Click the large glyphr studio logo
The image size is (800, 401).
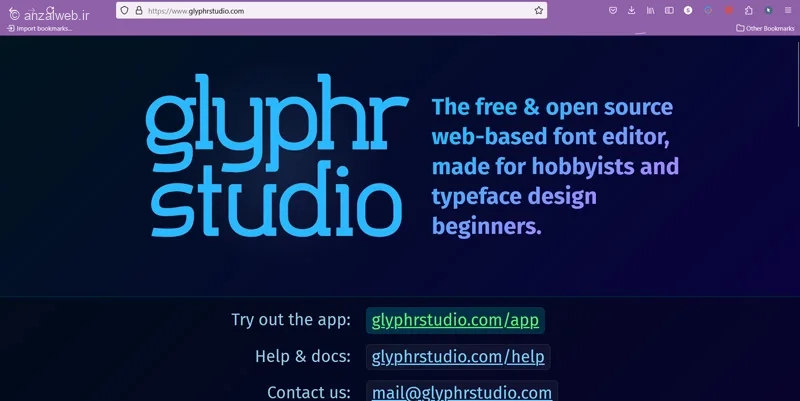(x=276, y=156)
